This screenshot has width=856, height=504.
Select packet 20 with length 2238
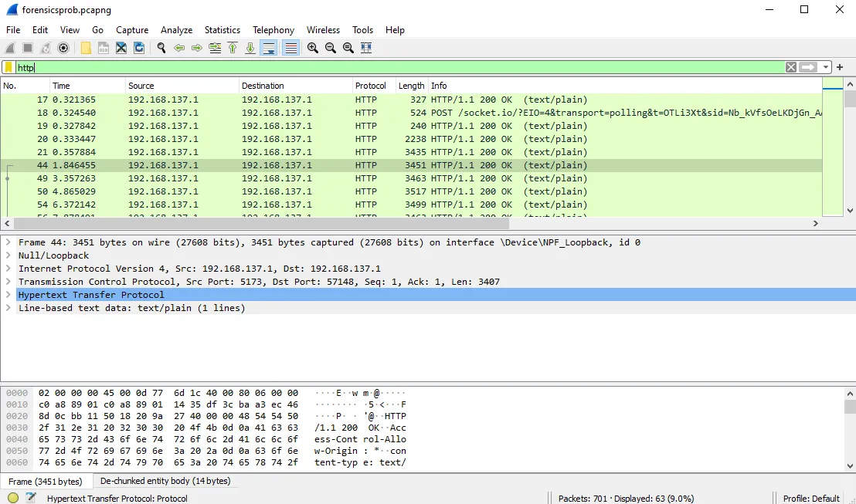pos(412,139)
